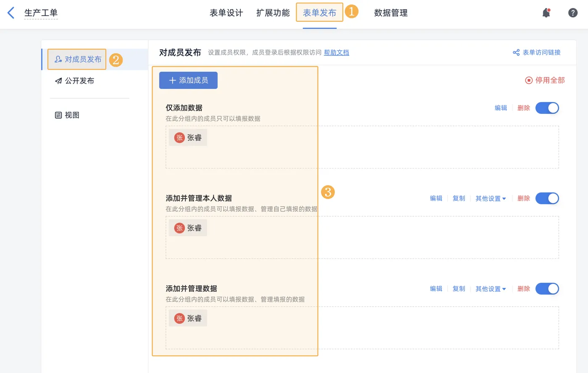The width and height of the screenshot is (588, 373).
Task: Click 张睿 avatar under 仅添加数据
Action: pyautogui.click(x=179, y=138)
